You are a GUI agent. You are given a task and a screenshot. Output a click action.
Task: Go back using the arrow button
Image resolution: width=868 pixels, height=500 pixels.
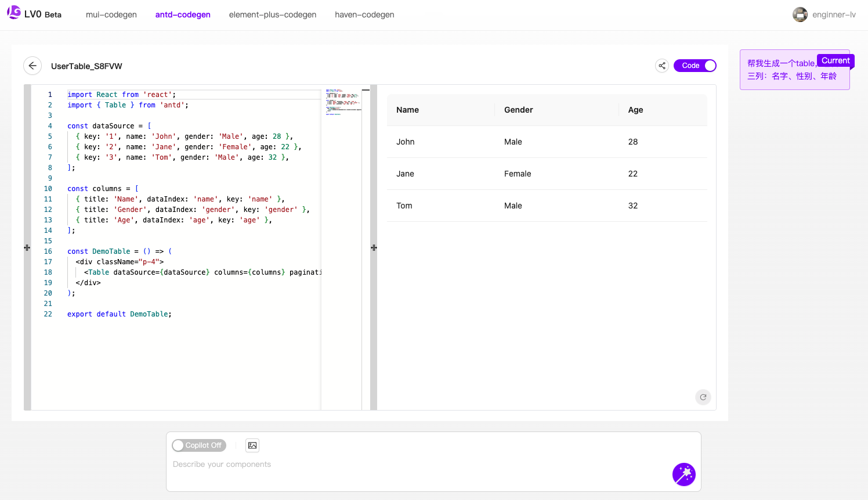(x=32, y=66)
